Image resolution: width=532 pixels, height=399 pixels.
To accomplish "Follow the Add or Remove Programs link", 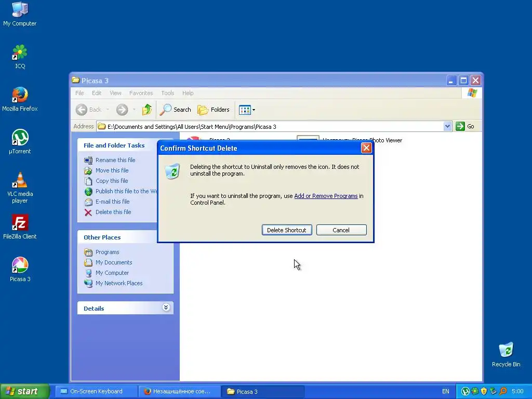I will (326, 196).
